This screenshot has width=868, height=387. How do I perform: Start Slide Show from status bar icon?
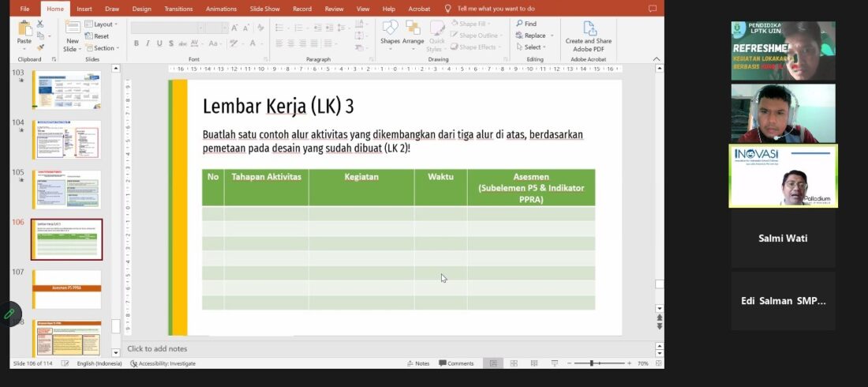(555, 363)
